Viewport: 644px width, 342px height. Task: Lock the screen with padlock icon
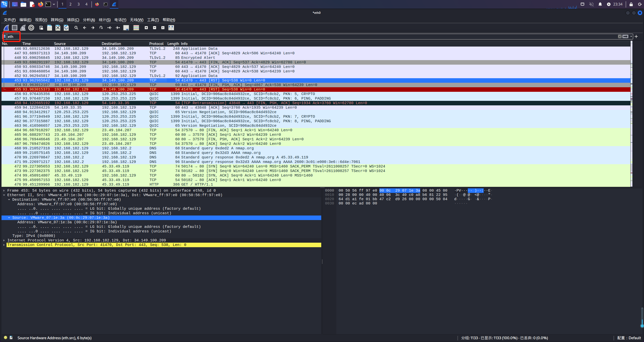pos(631,4)
